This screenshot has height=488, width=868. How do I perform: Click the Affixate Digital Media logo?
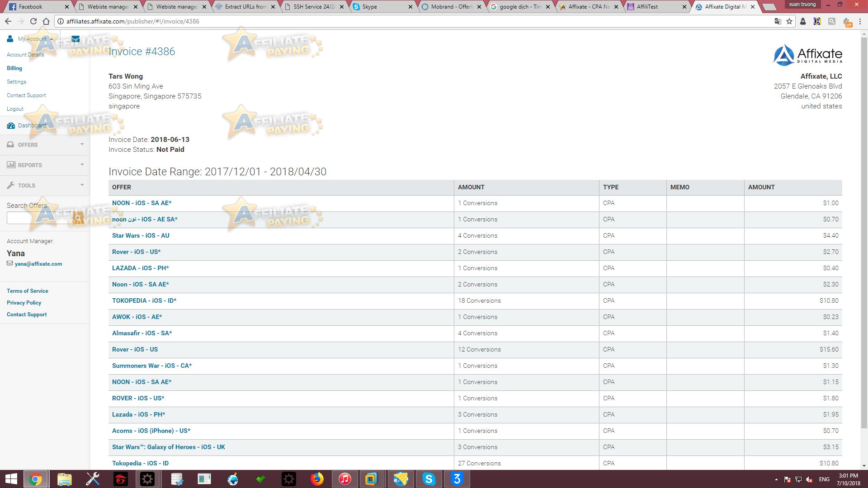pos(807,55)
